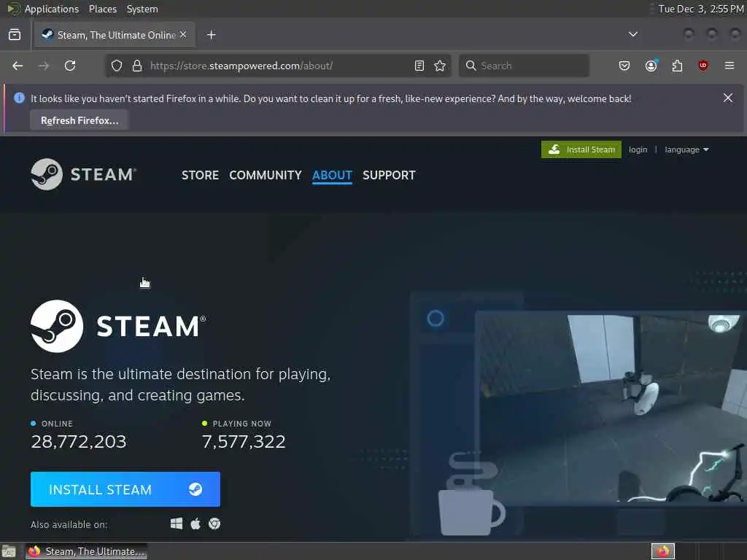Open the Firefox account icon

point(651,66)
